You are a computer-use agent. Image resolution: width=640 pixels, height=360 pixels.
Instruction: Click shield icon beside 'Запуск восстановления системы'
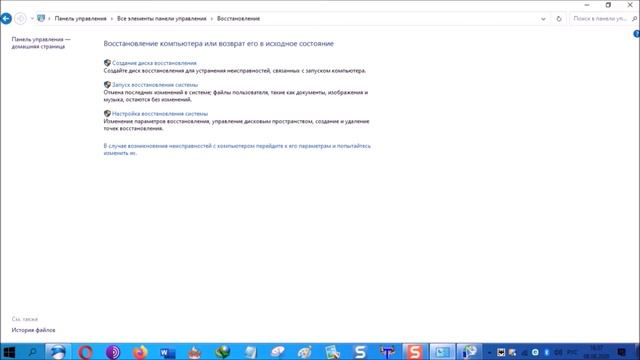click(x=107, y=84)
